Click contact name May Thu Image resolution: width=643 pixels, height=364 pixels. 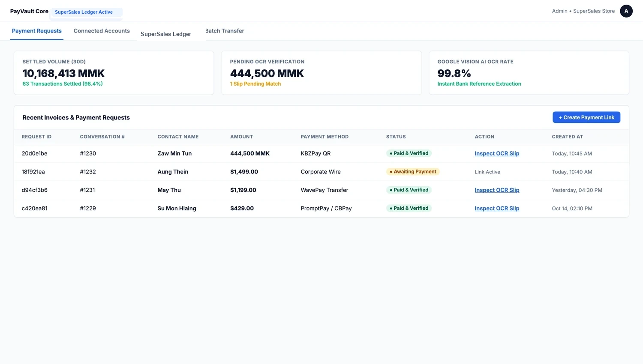pos(169,190)
